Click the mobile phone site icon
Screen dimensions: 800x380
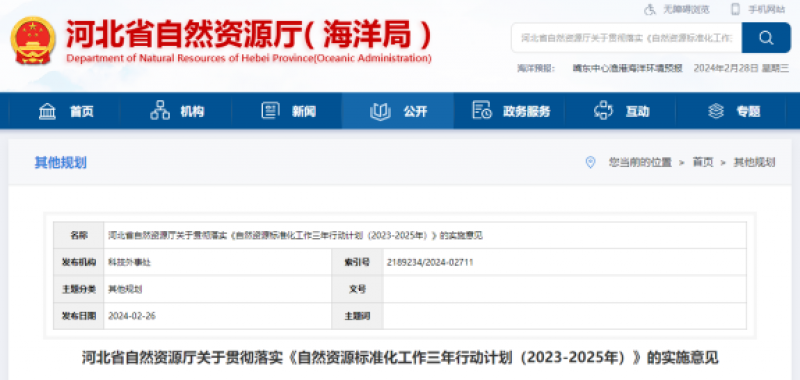pyautogui.click(x=735, y=9)
